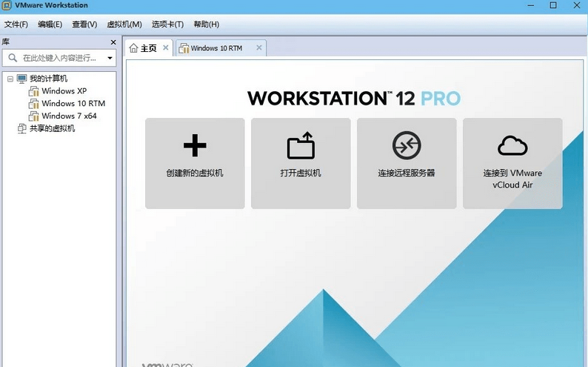Select 共享的虚拟机 in the library tree
Viewport: 588px width, 367px height.
click(x=52, y=128)
